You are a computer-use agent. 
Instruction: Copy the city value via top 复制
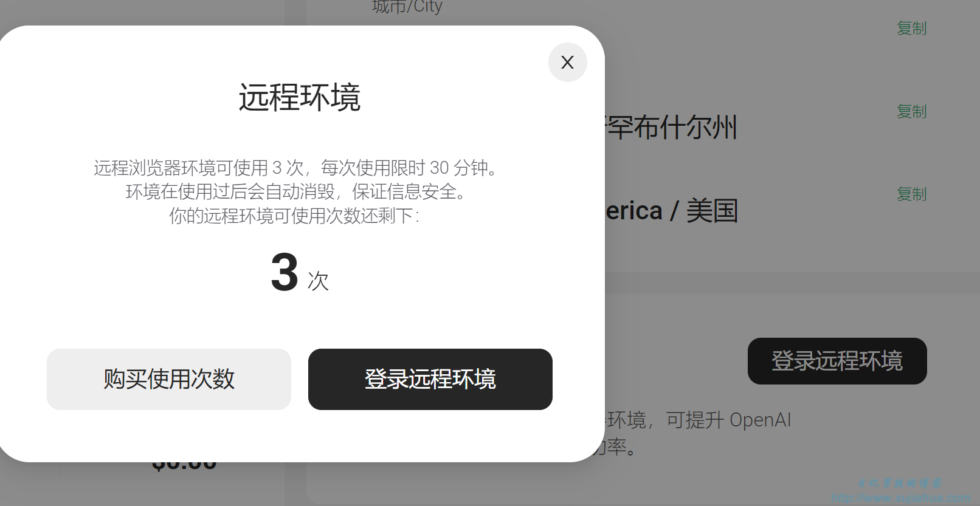[911, 29]
